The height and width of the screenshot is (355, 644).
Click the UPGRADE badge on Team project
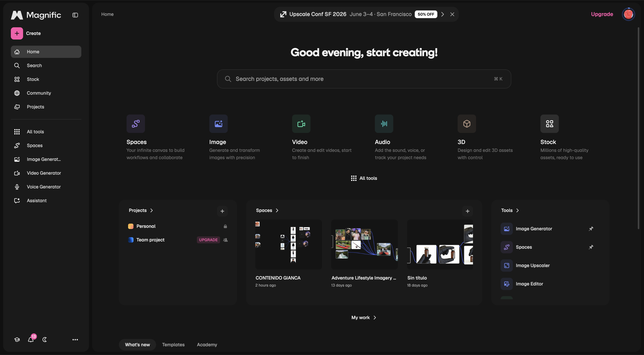pos(208,240)
